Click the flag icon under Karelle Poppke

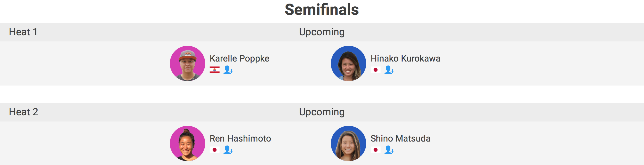(215, 70)
